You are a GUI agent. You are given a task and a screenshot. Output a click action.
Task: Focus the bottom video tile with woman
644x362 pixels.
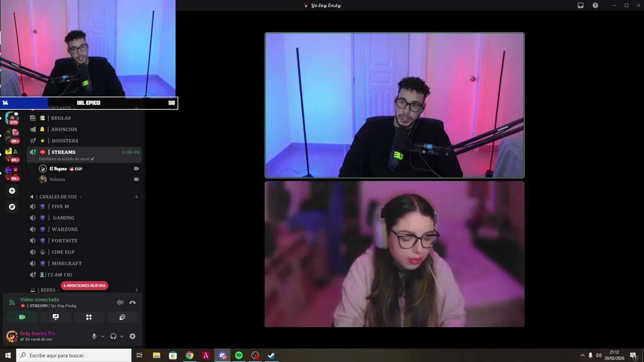tap(394, 254)
